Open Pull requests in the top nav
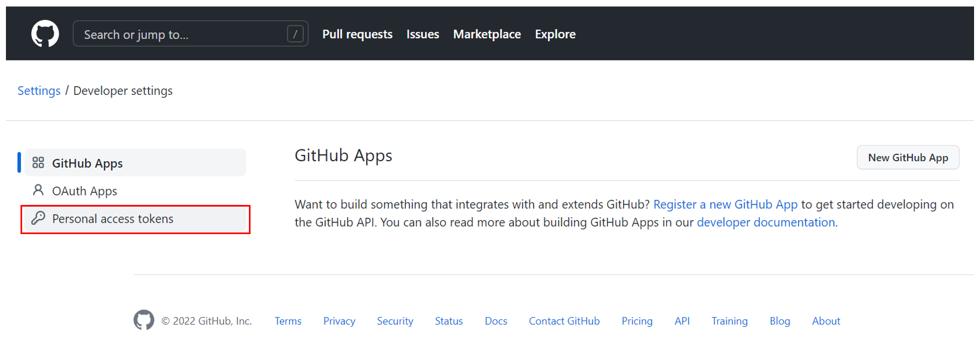 click(x=357, y=34)
